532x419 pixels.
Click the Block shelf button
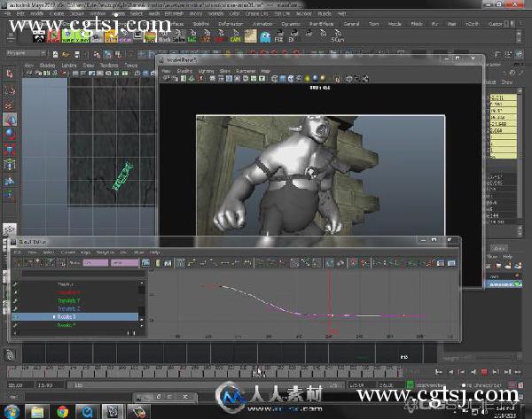(165, 36)
